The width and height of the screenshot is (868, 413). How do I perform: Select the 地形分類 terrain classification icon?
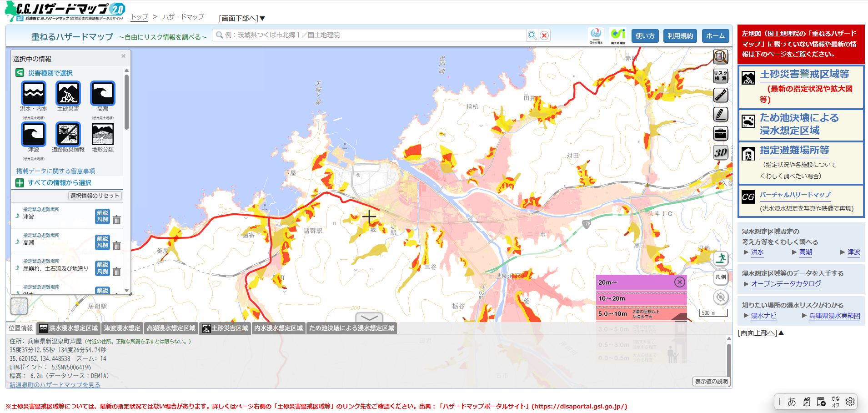coord(103,134)
